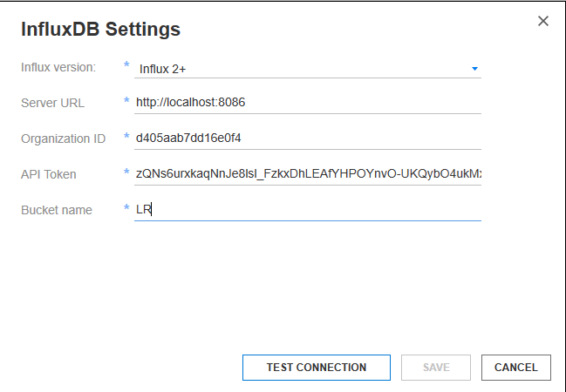Click the required asterisk beside API Token
Image resolution: width=566 pixels, height=392 pixels.
126,173
